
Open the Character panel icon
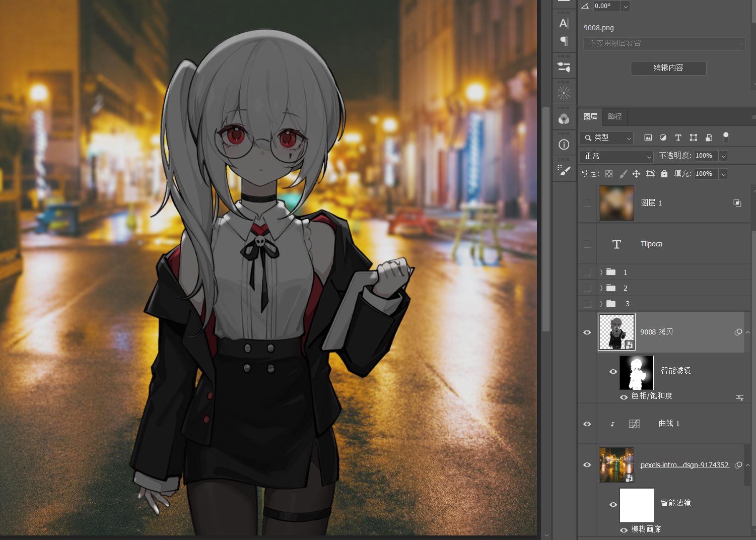(564, 23)
